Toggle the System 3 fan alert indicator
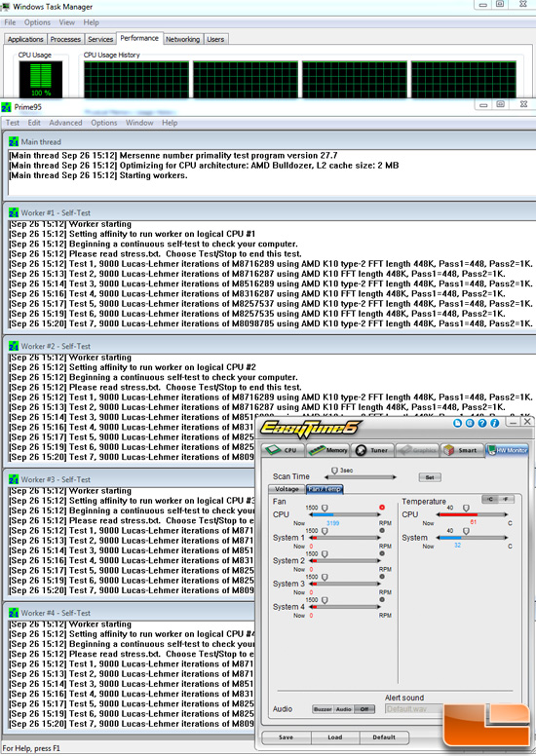The height and width of the screenshot is (756, 536). 382,577
